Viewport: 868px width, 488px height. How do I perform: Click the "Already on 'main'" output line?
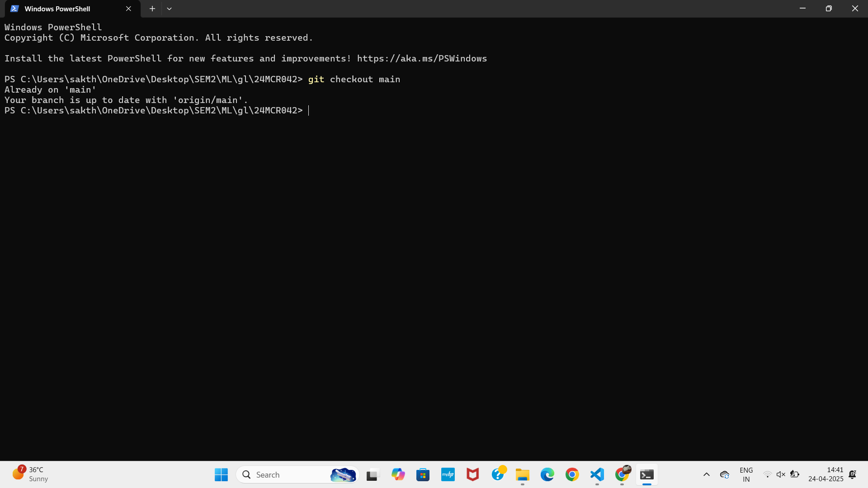[x=50, y=89]
